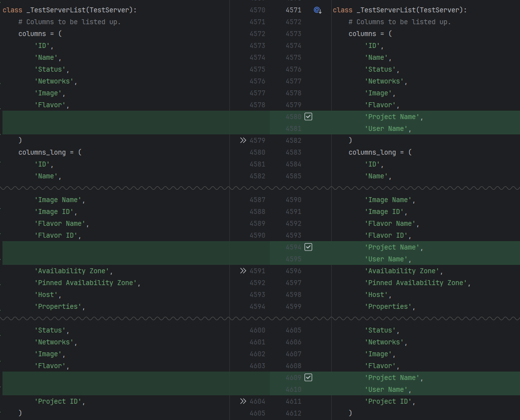Toggle the checkbox for the line 4580 change
The image size is (520, 420).
pyautogui.click(x=308, y=117)
